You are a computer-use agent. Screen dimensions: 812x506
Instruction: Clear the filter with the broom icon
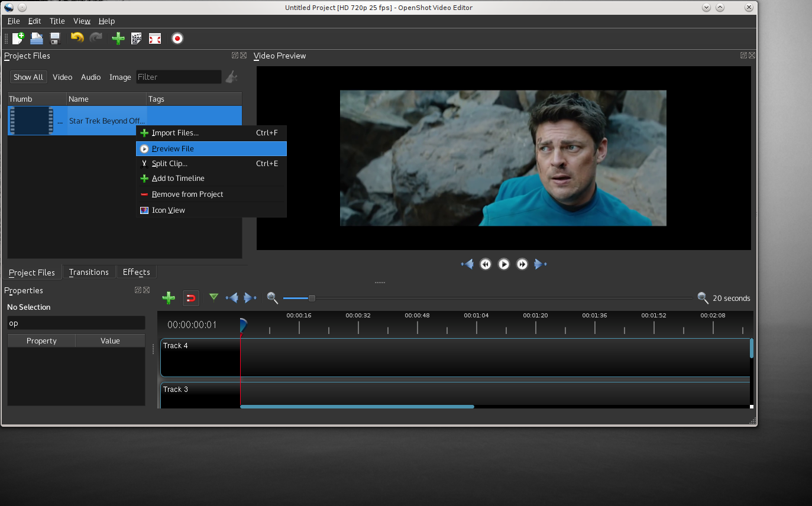(x=232, y=77)
